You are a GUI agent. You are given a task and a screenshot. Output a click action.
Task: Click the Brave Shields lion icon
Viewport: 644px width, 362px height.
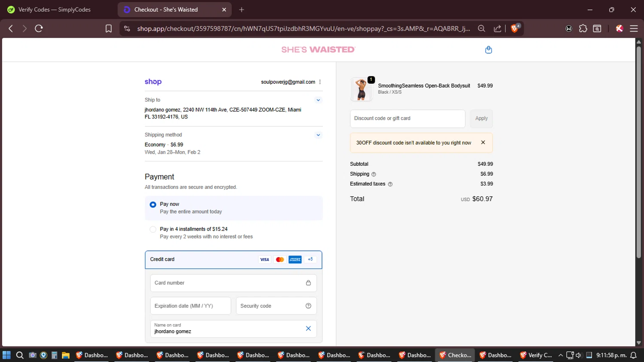point(515,28)
